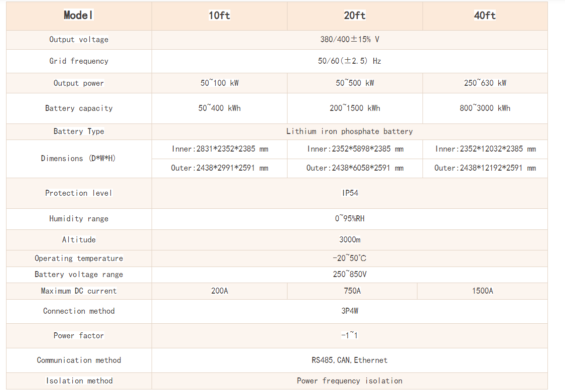Click the 3P4W connection method value
565x392 pixels.
pyautogui.click(x=350, y=311)
